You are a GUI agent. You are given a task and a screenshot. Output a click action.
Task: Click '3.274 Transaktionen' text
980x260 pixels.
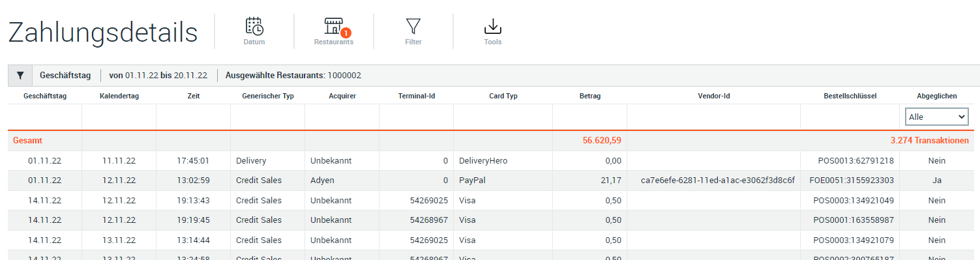929,140
